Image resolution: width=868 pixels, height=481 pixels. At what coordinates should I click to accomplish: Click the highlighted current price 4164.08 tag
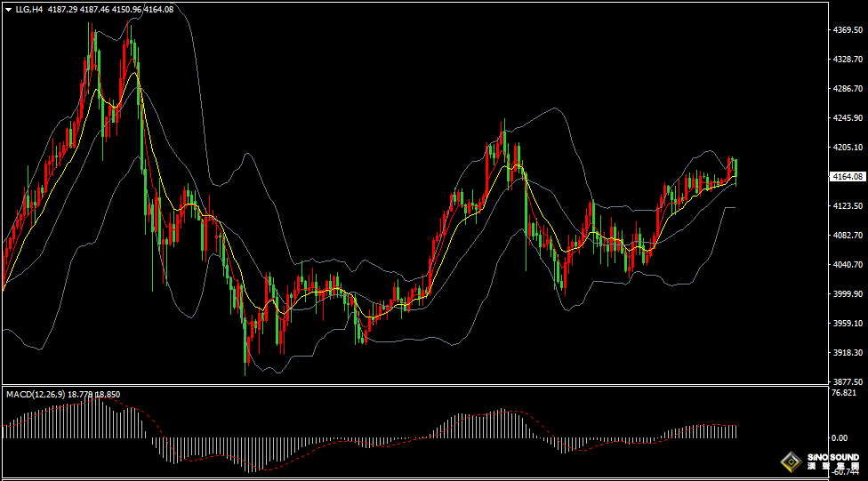click(845, 176)
